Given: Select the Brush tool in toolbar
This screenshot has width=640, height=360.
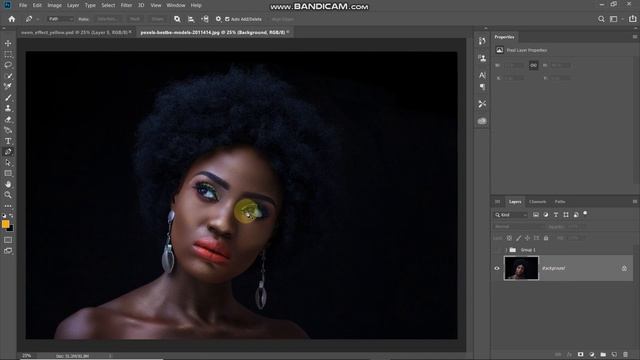Looking at the screenshot, I should click(8, 98).
